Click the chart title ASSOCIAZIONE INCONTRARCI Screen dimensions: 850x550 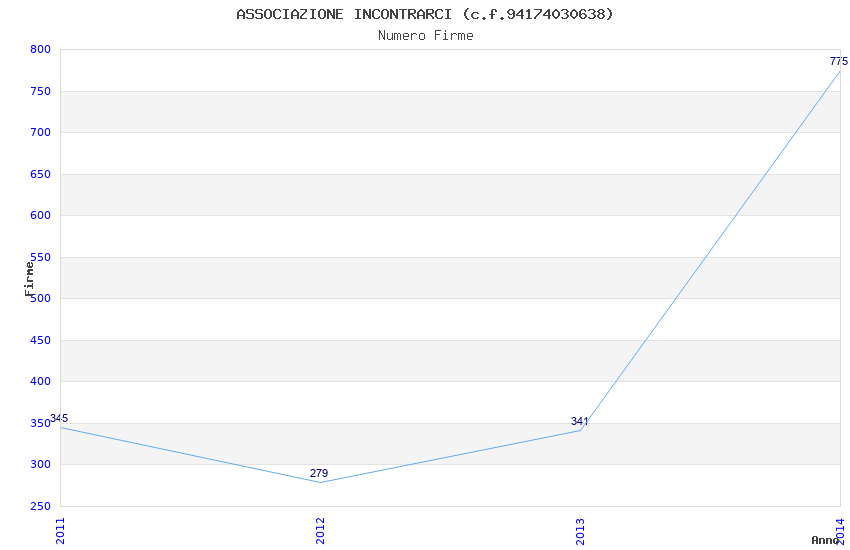point(425,14)
